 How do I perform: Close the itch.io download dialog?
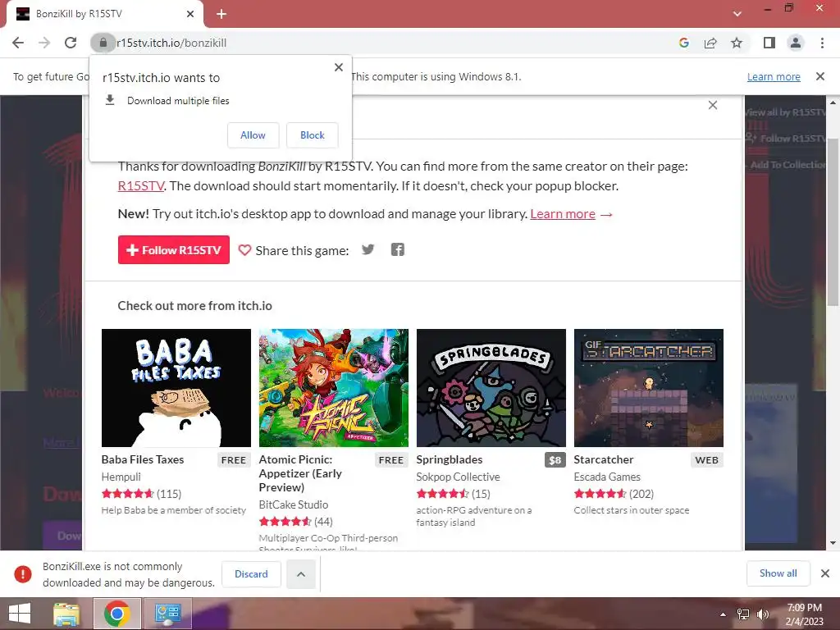[713, 105]
